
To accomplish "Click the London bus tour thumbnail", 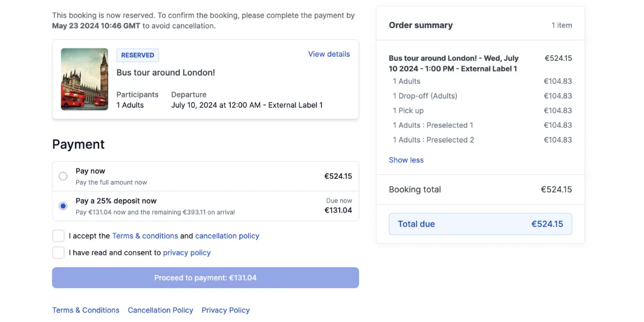I will pyautogui.click(x=85, y=79).
